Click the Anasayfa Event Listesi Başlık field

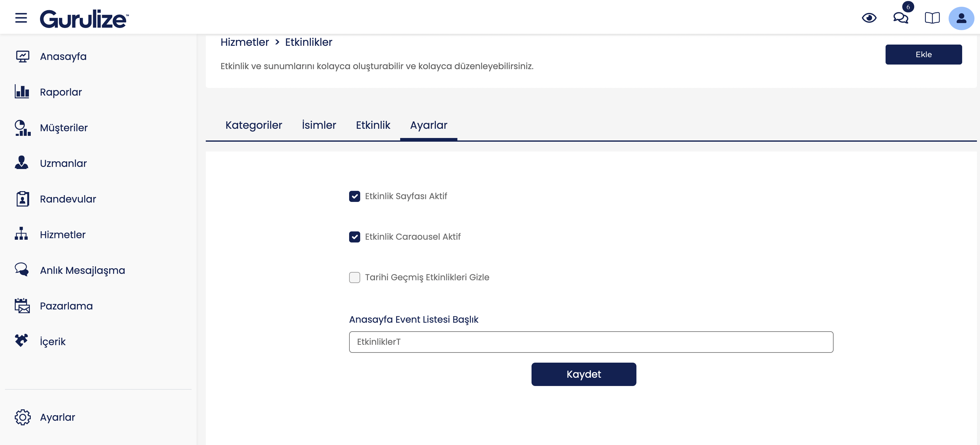point(591,342)
